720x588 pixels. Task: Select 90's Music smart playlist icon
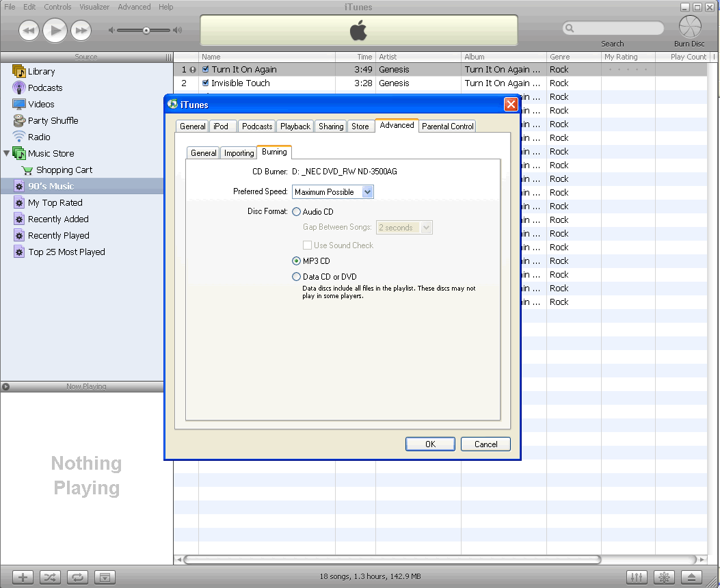[x=19, y=187]
